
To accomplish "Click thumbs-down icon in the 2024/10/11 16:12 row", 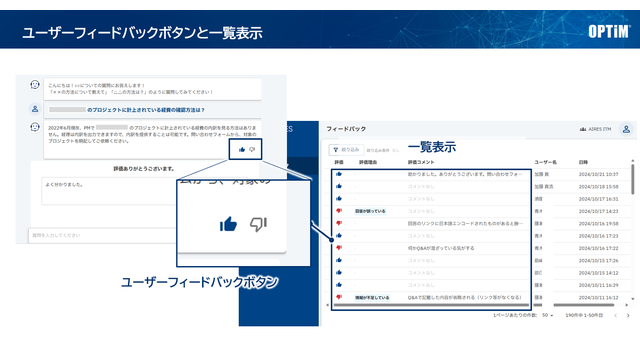I will click(x=339, y=297).
